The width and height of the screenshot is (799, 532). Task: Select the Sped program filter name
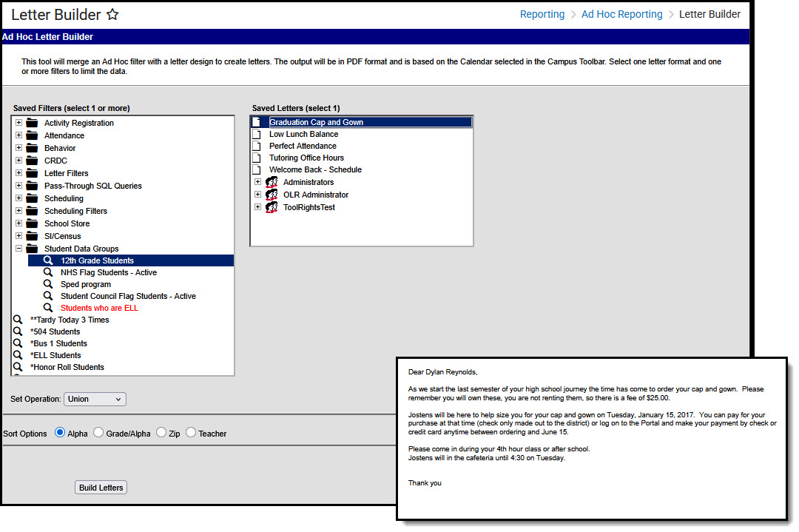86,284
